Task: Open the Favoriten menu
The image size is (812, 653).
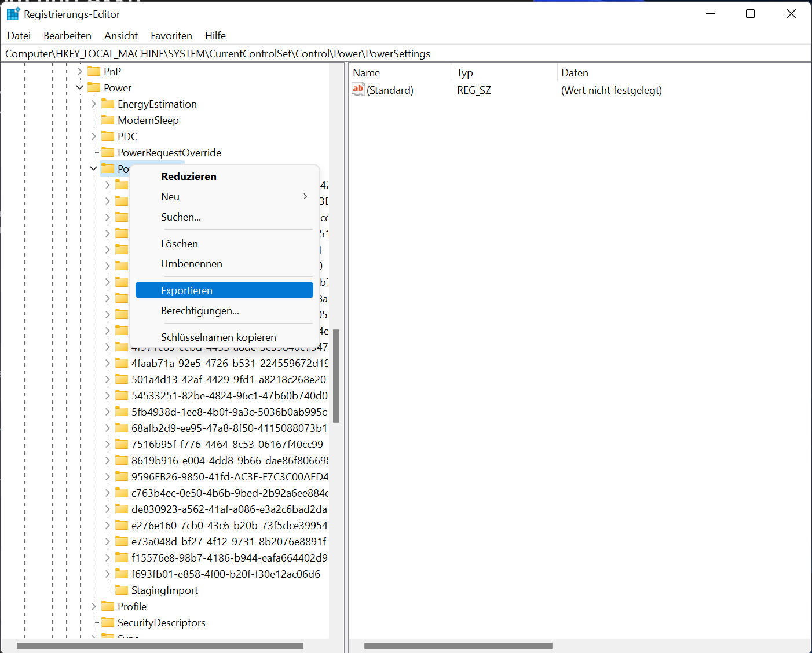Action: (171, 36)
